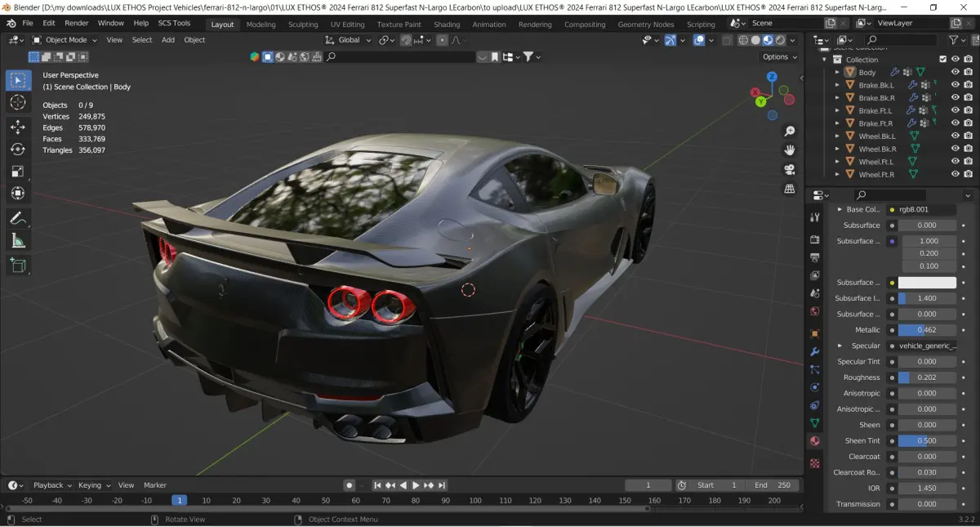This screenshot has height=527, width=980.
Task: Select the Annotate tool
Action: point(18,218)
